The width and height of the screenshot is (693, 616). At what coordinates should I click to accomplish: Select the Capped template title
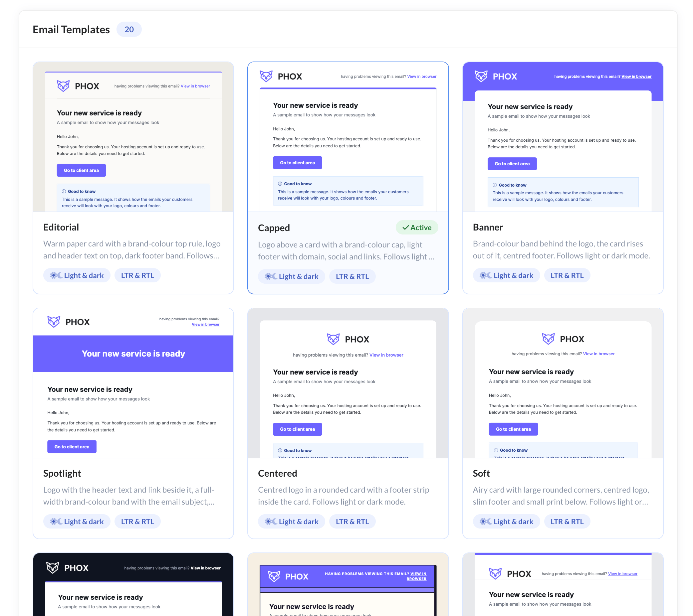[274, 228]
